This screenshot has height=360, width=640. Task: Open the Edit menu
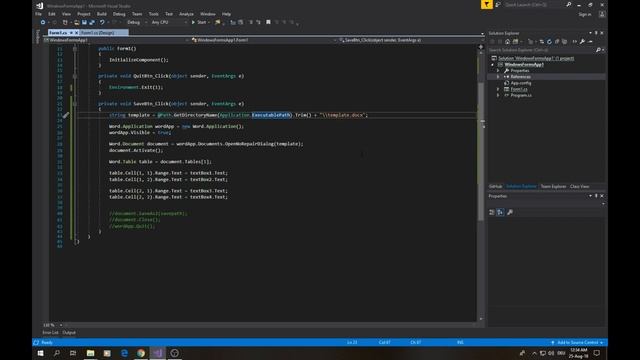point(52,14)
